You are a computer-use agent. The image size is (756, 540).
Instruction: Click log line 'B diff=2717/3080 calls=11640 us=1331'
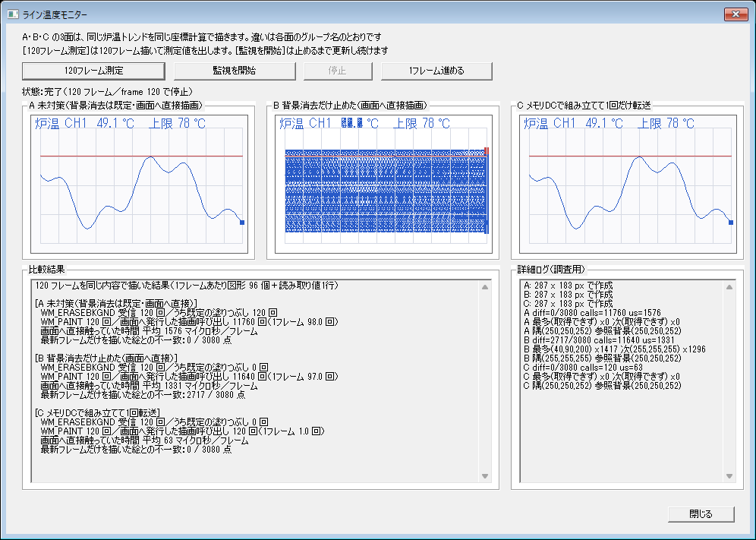point(599,340)
